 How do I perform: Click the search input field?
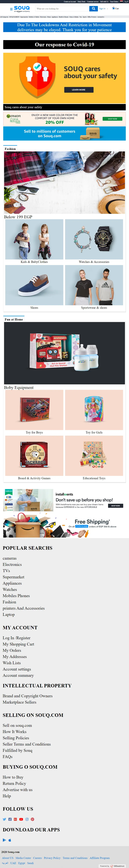[62, 9]
